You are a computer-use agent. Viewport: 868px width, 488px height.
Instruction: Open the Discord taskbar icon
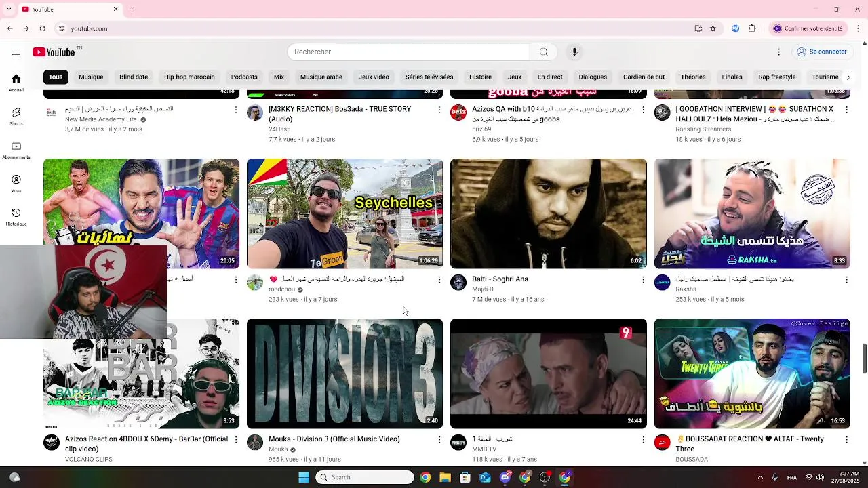point(505,477)
